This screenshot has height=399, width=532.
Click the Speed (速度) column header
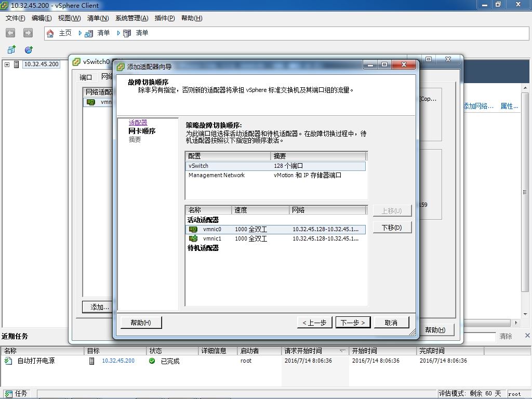(260, 210)
